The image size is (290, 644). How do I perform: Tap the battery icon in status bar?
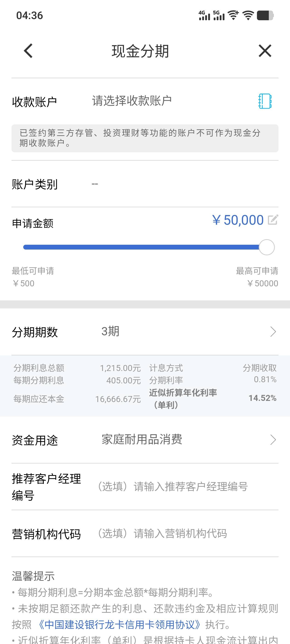265,15
